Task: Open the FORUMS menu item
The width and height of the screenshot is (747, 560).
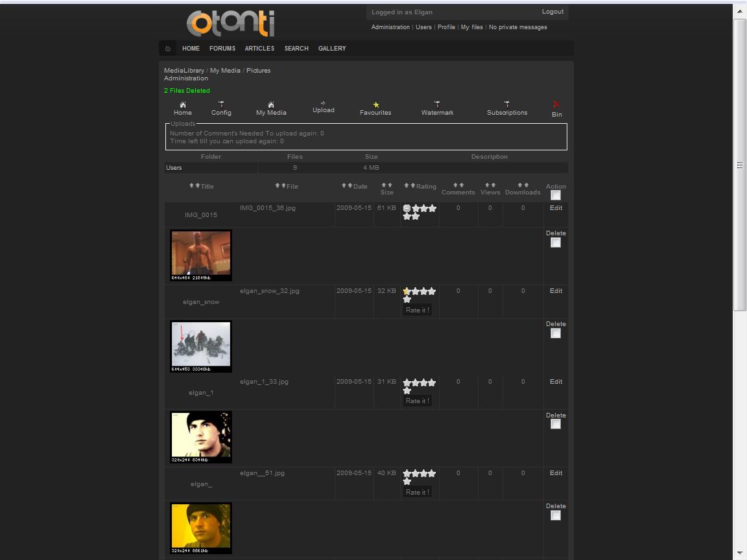Action: (x=222, y=49)
